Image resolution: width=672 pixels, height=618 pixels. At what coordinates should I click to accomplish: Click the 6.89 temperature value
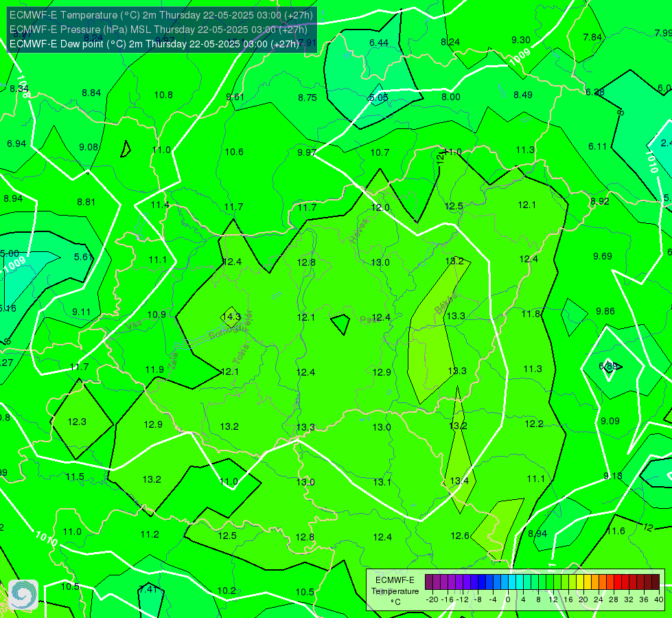tap(608, 366)
